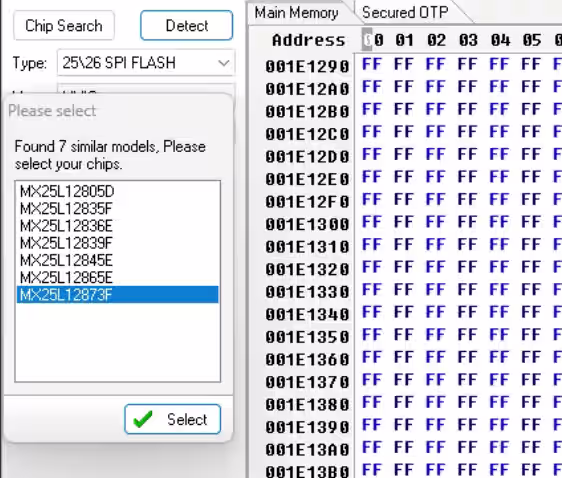Click address row 001E12C0
This screenshot has height=478, width=562.
click(x=308, y=134)
